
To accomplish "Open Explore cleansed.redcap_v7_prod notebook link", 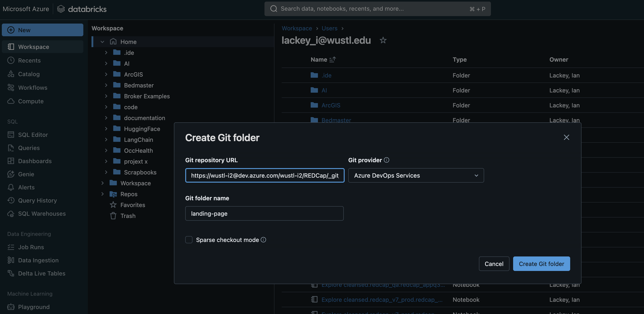I will (382, 300).
